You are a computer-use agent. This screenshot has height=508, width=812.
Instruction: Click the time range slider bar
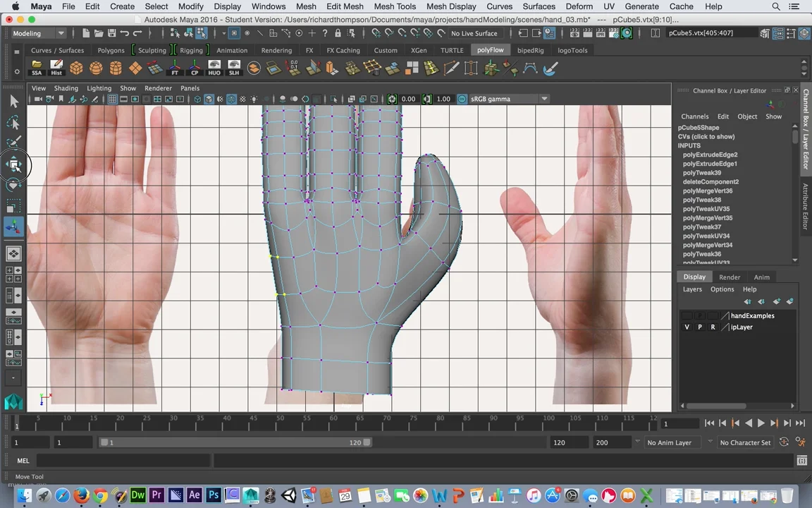click(x=235, y=442)
